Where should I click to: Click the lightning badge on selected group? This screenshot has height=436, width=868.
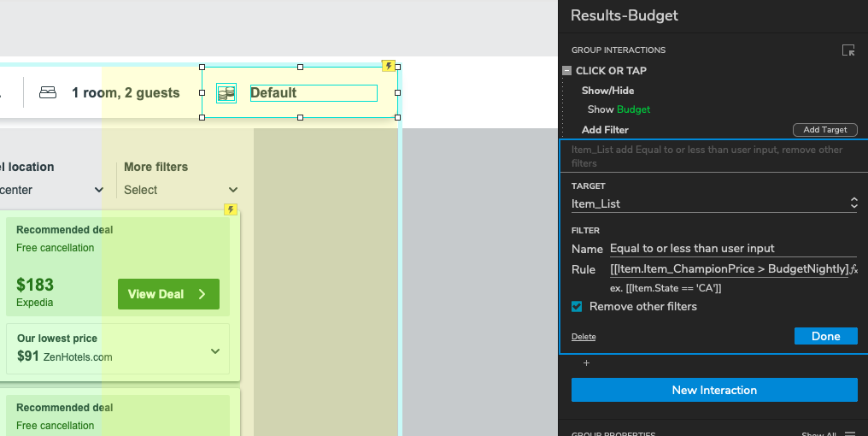tap(389, 66)
